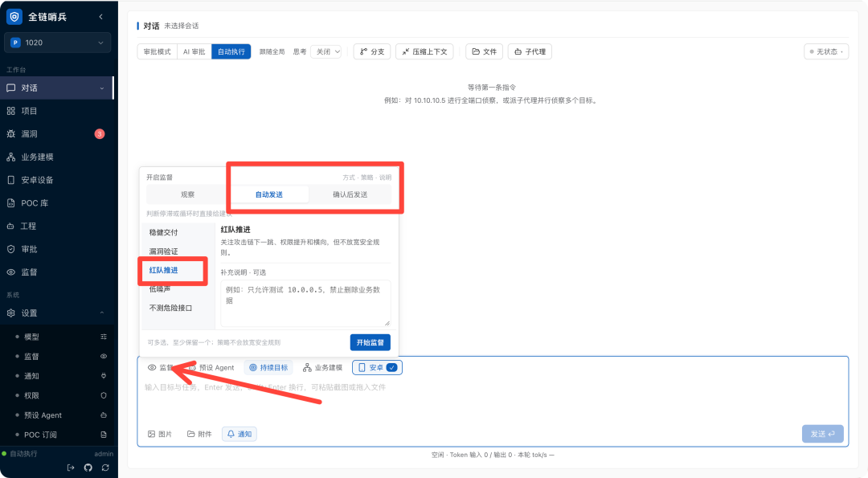This screenshot has height=478, width=868.
Task: Toggle the 红队推进 strategy
Action: coord(178,270)
